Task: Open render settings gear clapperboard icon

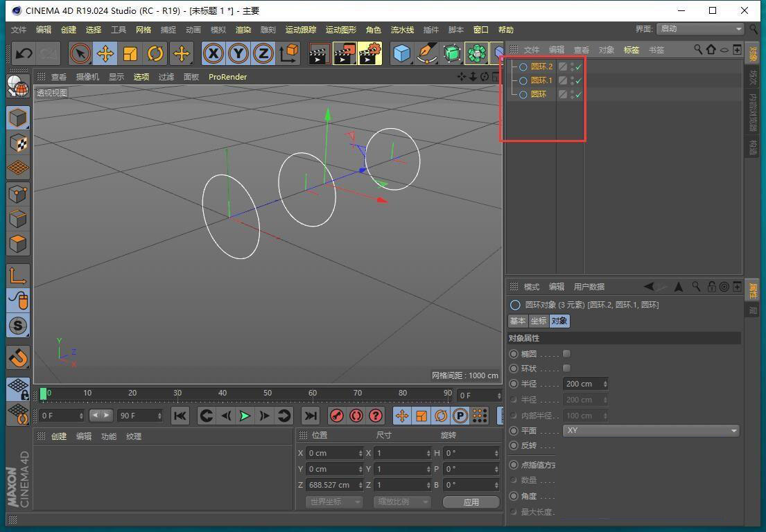Action: pyautogui.click(x=369, y=53)
